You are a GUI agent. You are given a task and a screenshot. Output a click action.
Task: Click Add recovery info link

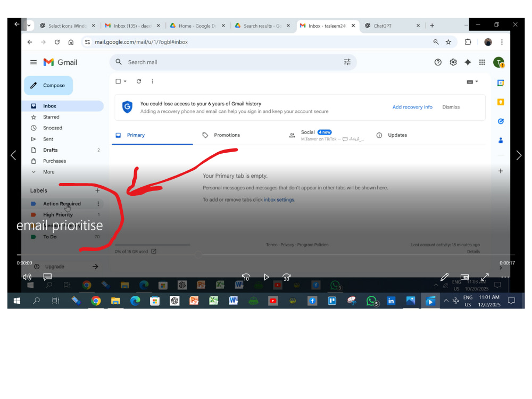click(412, 107)
